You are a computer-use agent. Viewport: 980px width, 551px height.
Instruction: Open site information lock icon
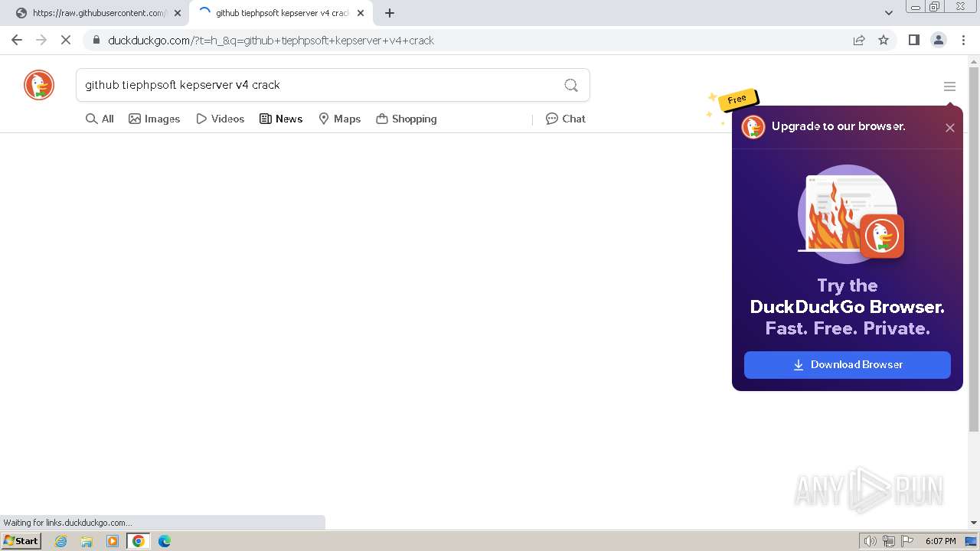coord(96,41)
